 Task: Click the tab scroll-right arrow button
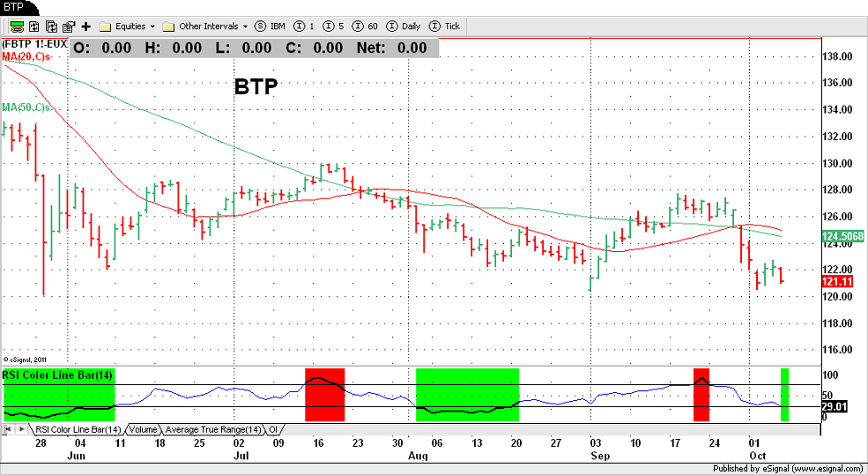tap(21, 429)
